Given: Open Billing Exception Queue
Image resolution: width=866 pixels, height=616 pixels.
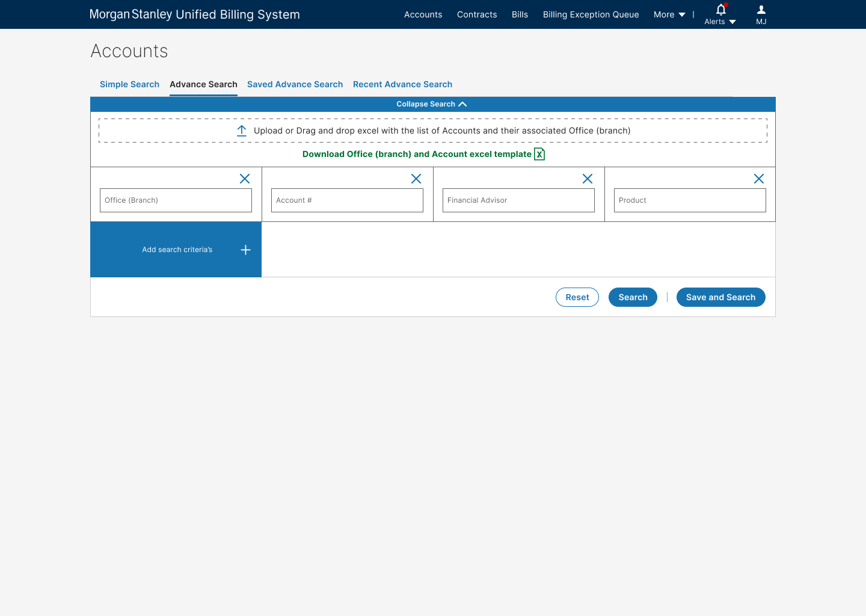Looking at the screenshot, I should click(x=591, y=14).
